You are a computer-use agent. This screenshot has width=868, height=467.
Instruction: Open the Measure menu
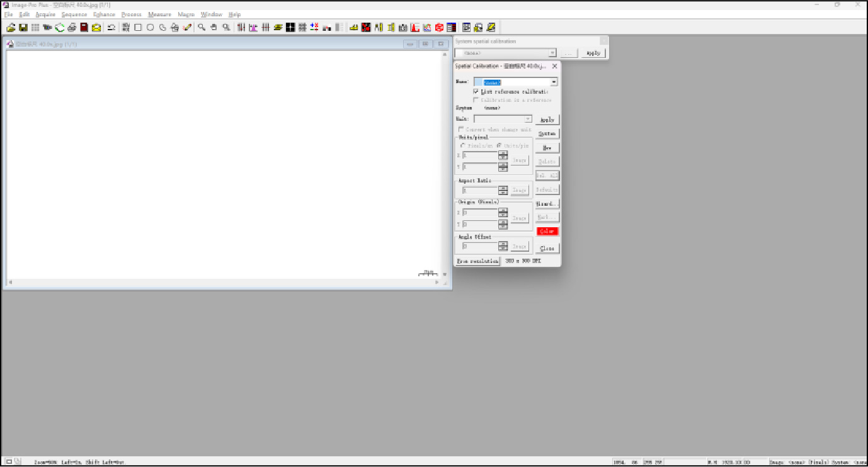pos(159,14)
